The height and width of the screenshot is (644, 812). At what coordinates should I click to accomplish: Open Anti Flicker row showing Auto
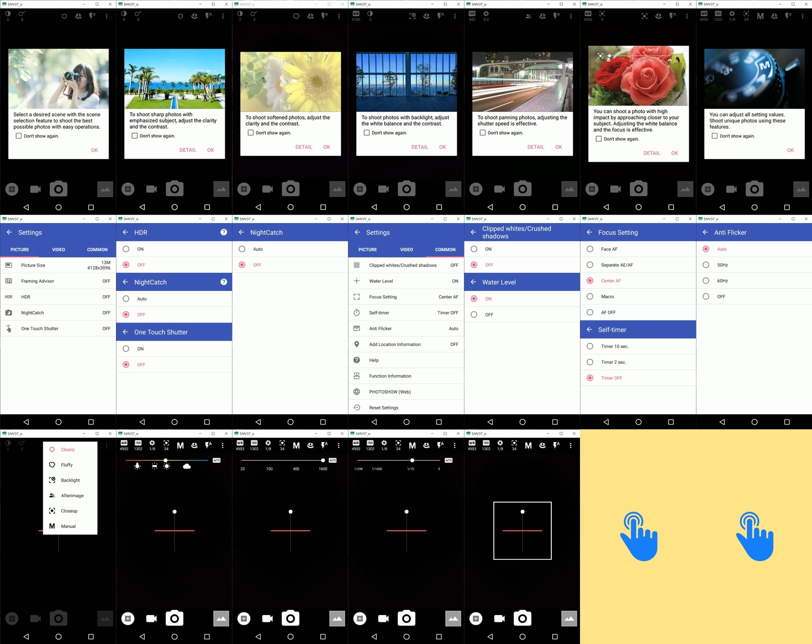click(406, 329)
